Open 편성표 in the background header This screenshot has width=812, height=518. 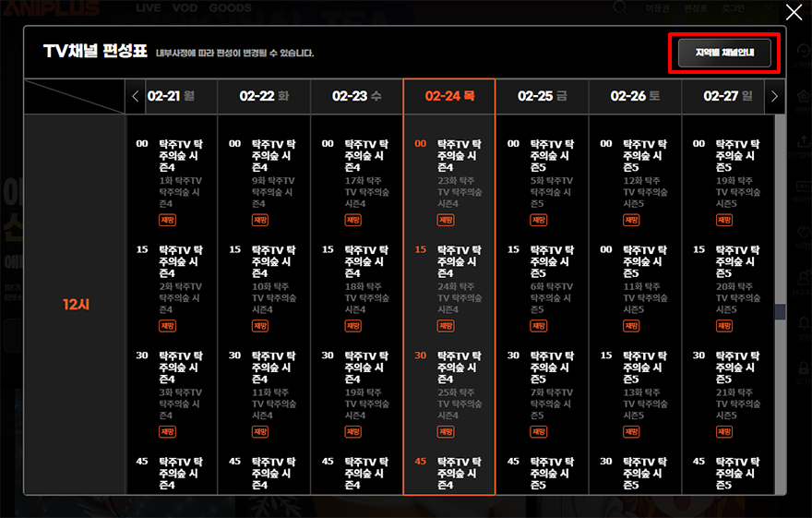pyautogui.click(x=695, y=8)
